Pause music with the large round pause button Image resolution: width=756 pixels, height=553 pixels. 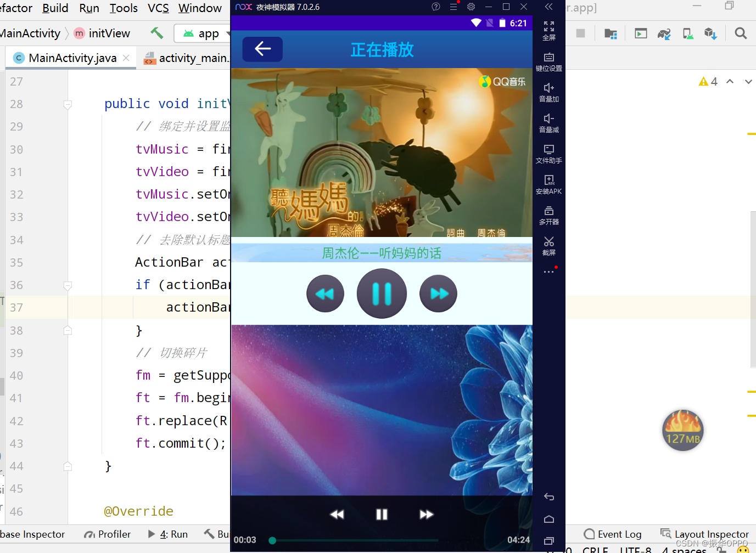click(x=382, y=294)
